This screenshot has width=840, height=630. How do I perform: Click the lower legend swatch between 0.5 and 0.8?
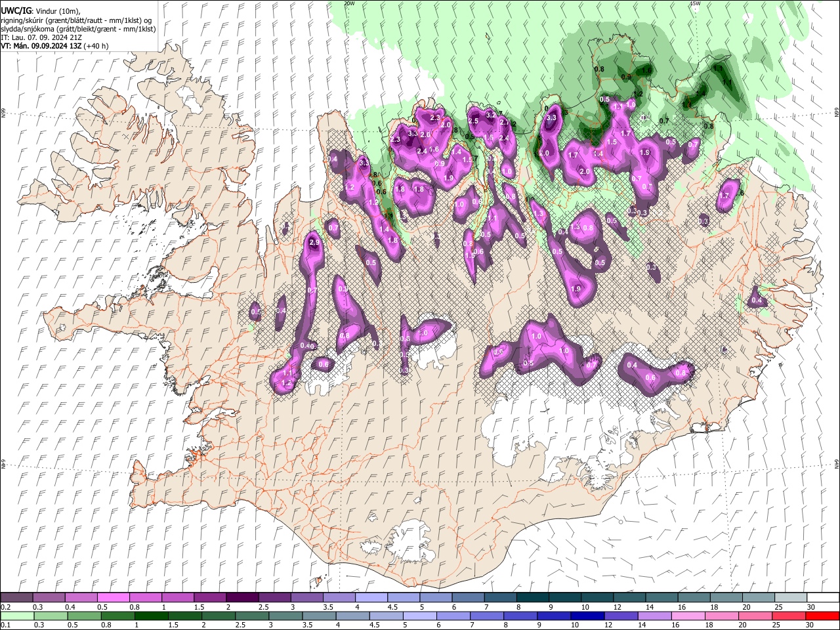(84, 616)
